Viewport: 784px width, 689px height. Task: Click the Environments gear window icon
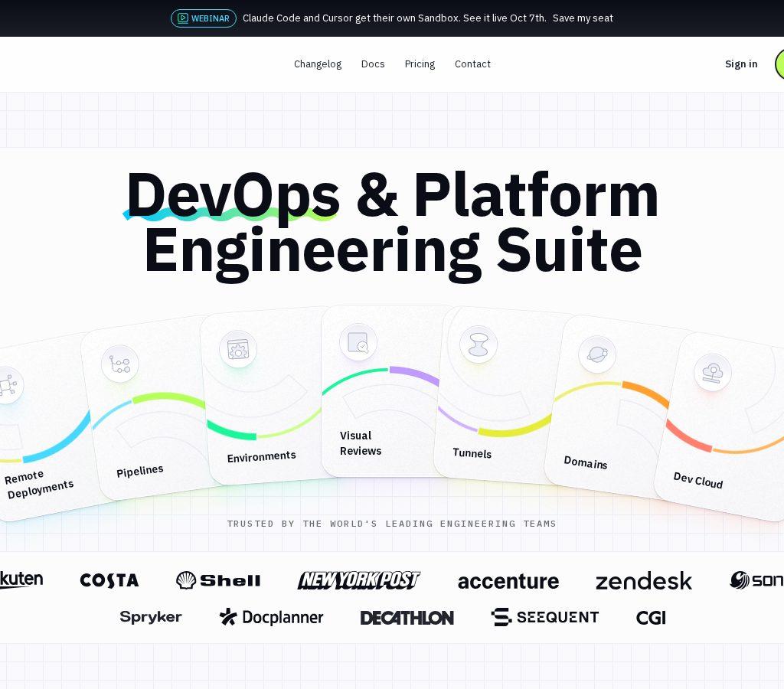(238, 349)
